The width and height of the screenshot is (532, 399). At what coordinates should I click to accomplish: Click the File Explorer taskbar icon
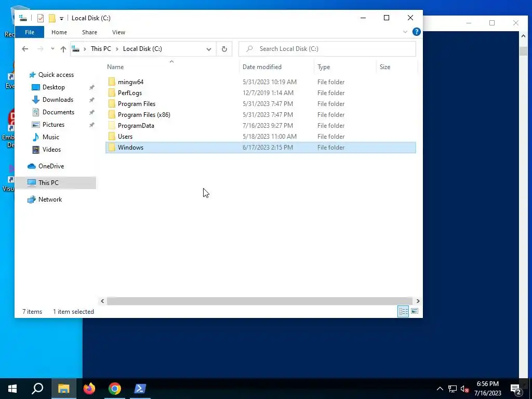pos(63,389)
